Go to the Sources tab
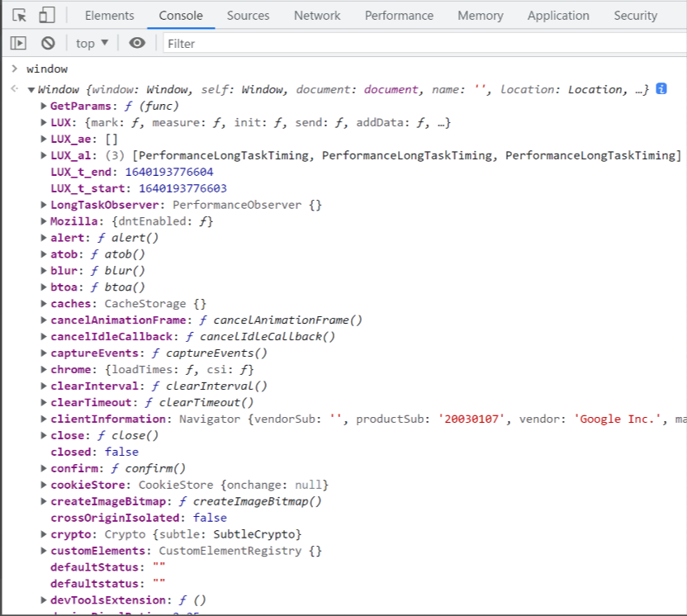The height and width of the screenshot is (616, 687). (x=248, y=16)
